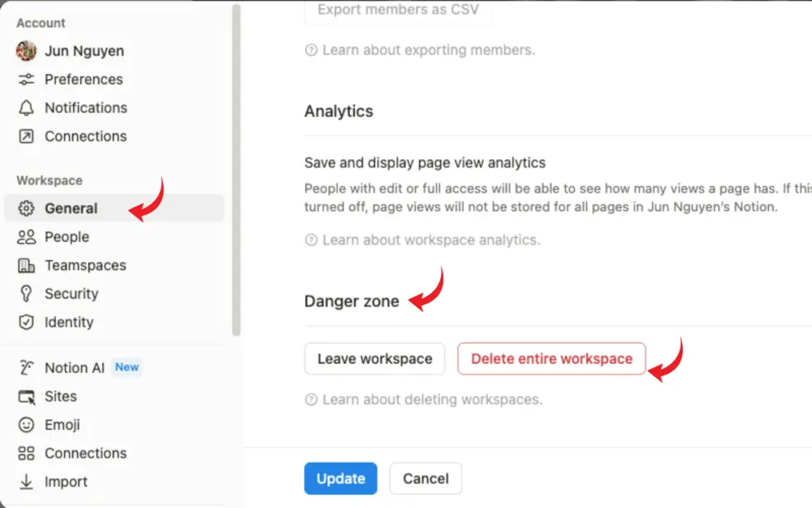Click the Teamspaces building icon

tap(26, 266)
